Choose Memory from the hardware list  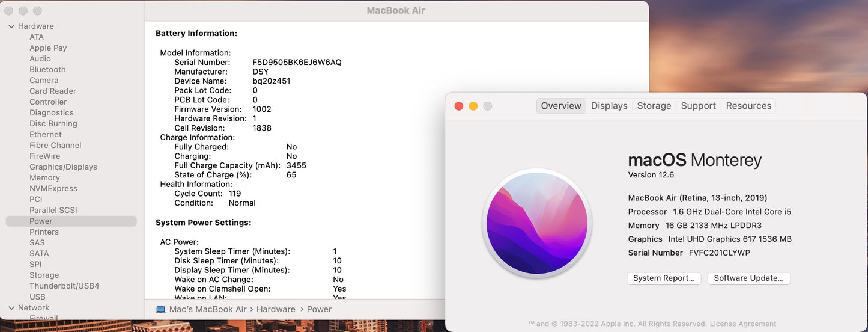coord(44,178)
